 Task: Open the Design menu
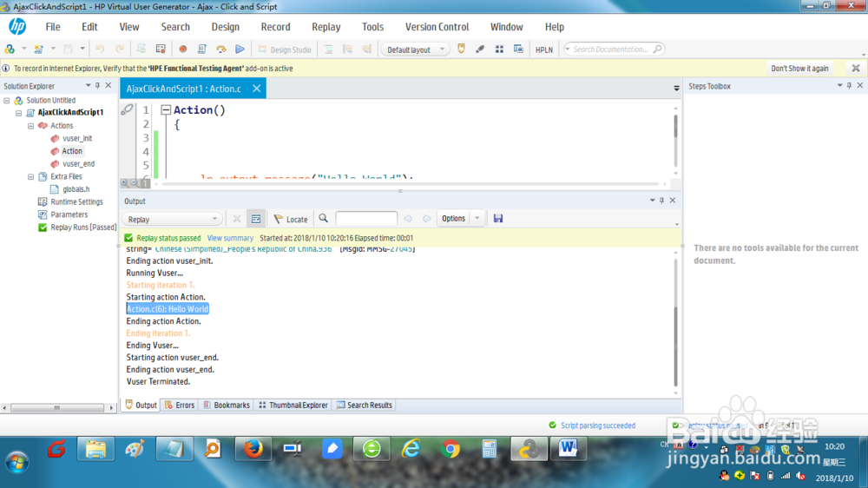click(x=226, y=27)
